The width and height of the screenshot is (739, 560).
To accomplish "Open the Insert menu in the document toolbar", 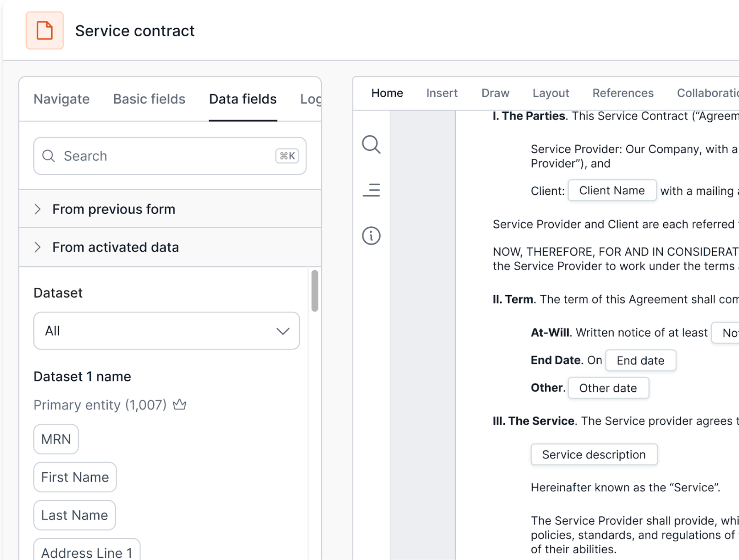I will point(442,93).
